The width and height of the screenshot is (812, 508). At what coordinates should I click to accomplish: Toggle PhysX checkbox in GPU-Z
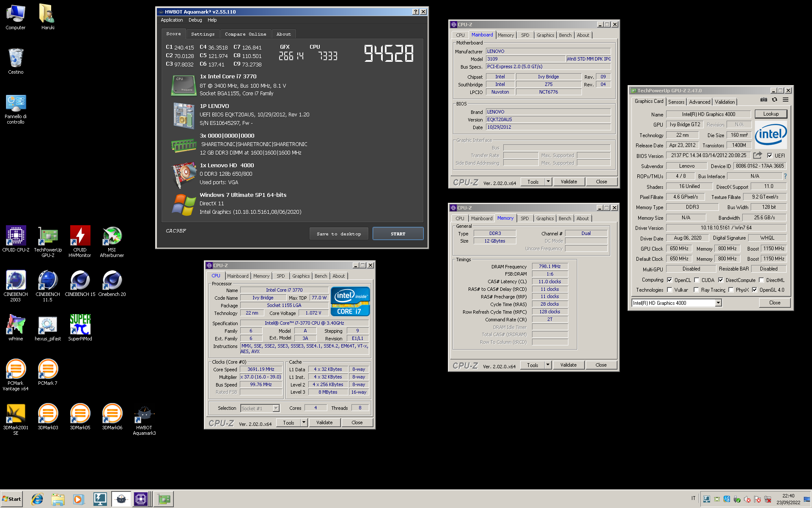click(x=731, y=290)
